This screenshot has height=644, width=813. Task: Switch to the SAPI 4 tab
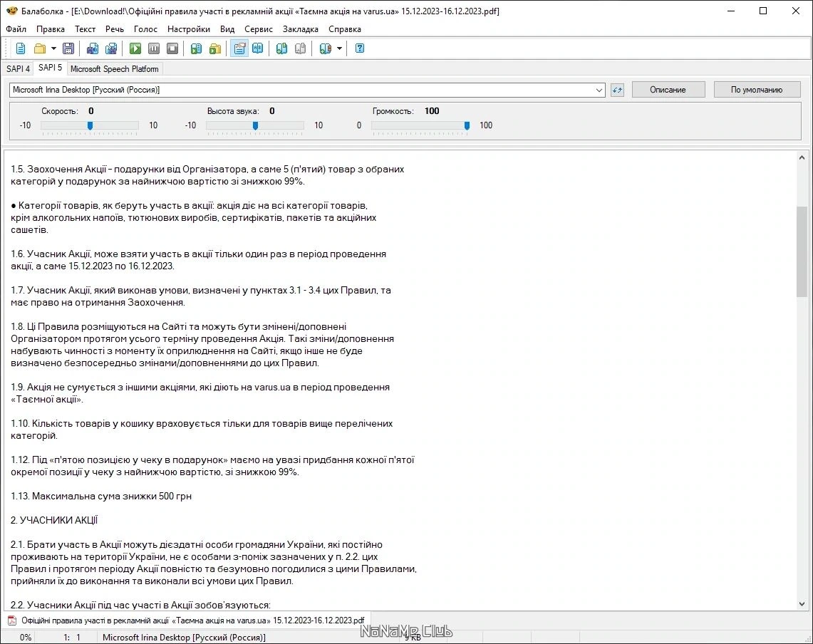coord(18,68)
